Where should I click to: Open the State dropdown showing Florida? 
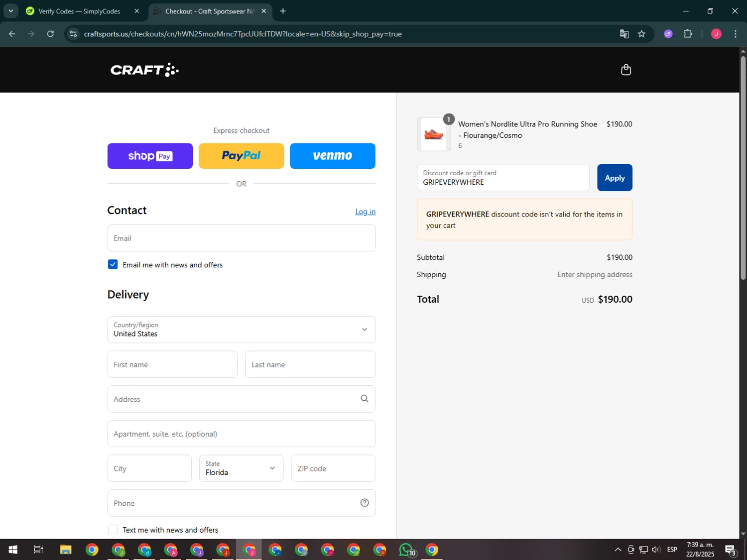point(241,468)
